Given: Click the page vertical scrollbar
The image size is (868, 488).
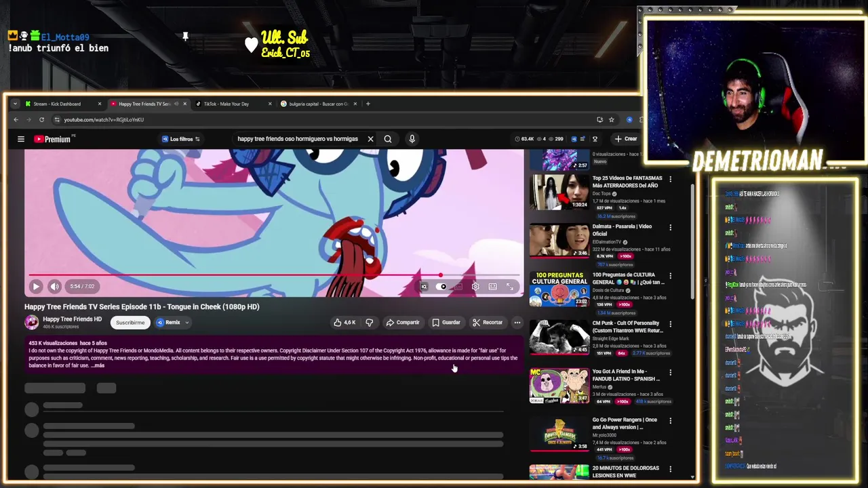Looking at the screenshot, I should pos(692,241).
